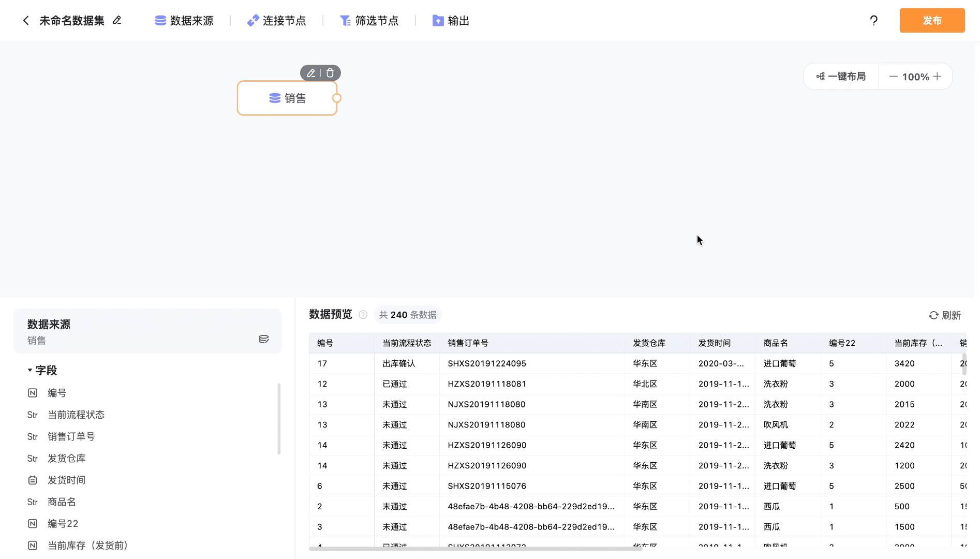Click the 编号22 column header
Image resolution: width=980 pixels, height=559 pixels.
pyautogui.click(x=853, y=343)
